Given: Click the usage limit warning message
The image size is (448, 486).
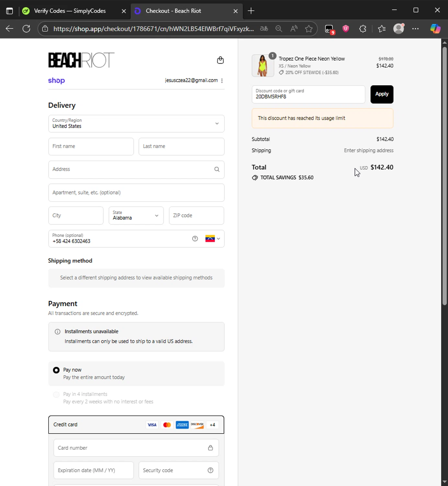Looking at the screenshot, I should coord(323,118).
